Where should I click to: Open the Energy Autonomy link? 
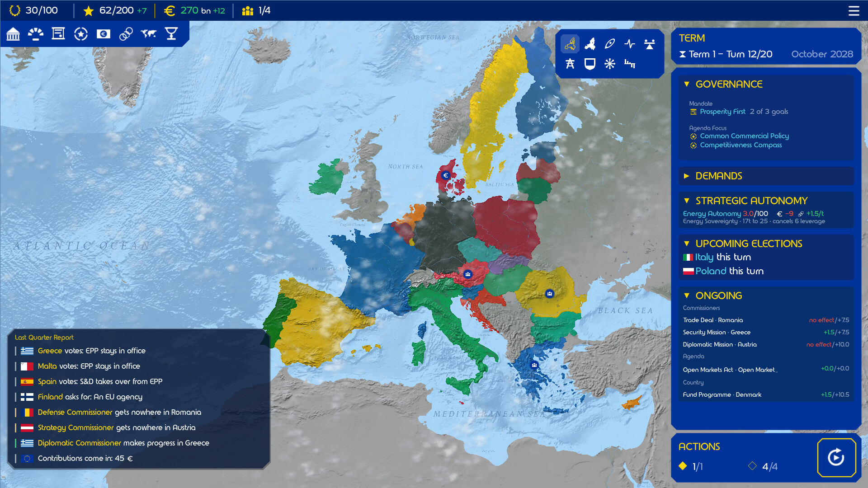712,214
